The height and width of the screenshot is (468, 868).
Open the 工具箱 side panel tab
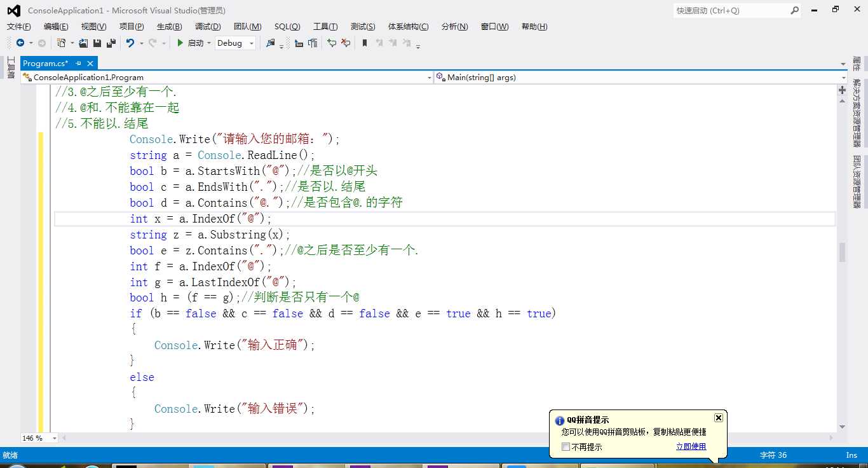[x=11, y=67]
